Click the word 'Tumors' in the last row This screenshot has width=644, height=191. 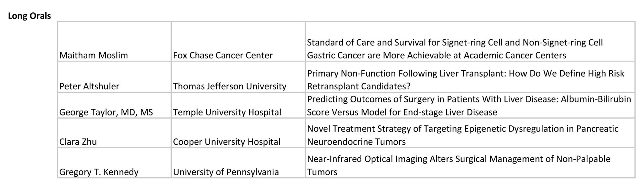pyautogui.click(x=322, y=172)
